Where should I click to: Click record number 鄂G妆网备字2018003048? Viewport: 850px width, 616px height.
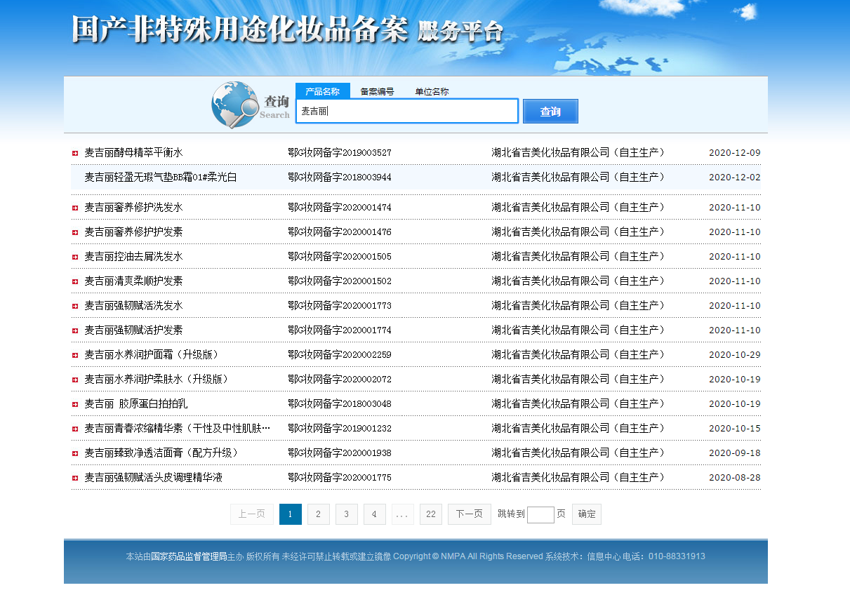(x=340, y=403)
